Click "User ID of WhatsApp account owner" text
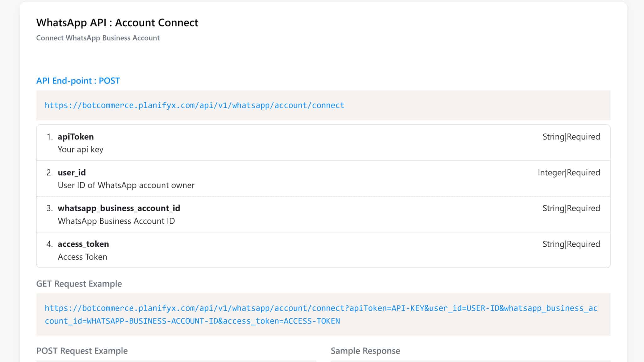Screen dimensions: 644x362 click(x=126, y=185)
